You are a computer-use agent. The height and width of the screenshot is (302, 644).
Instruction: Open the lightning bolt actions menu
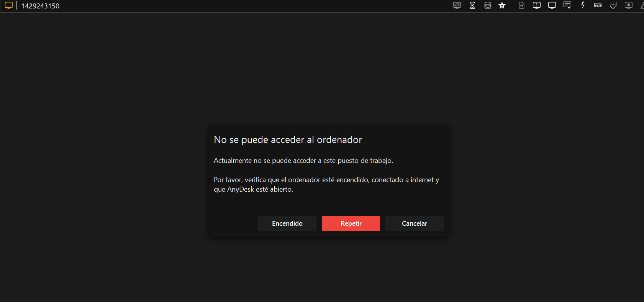tap(583, 5)
